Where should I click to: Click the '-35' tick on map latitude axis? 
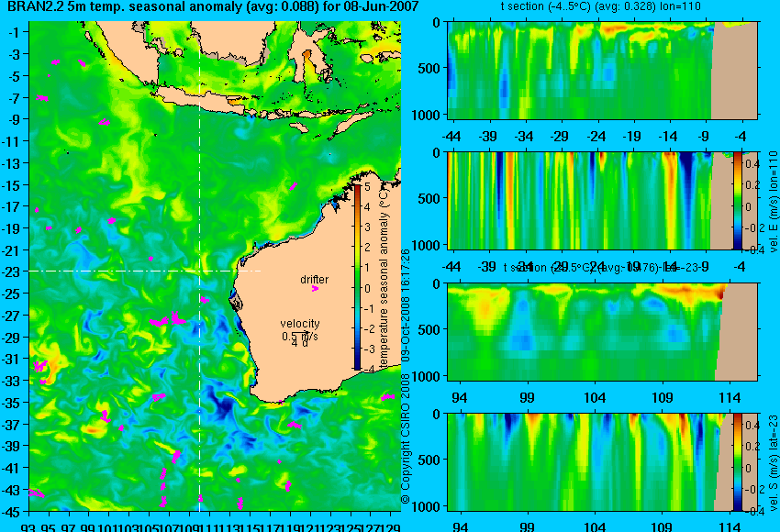click(13, 403)
